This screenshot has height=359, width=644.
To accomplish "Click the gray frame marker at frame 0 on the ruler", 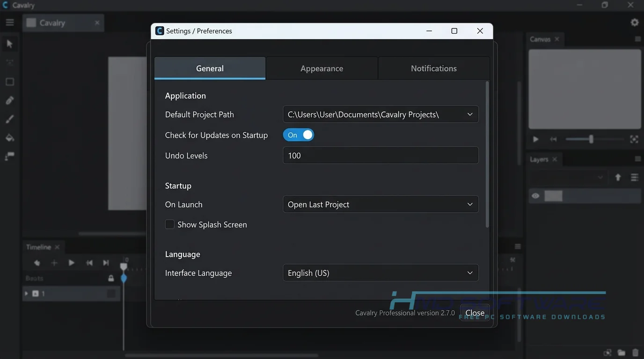I will point(124,266).
